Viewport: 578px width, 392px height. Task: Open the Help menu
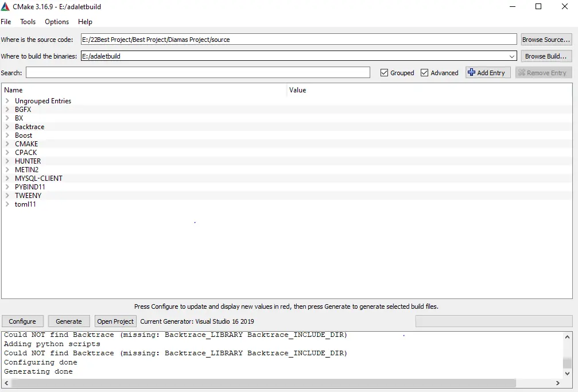[x=85, y=22]
